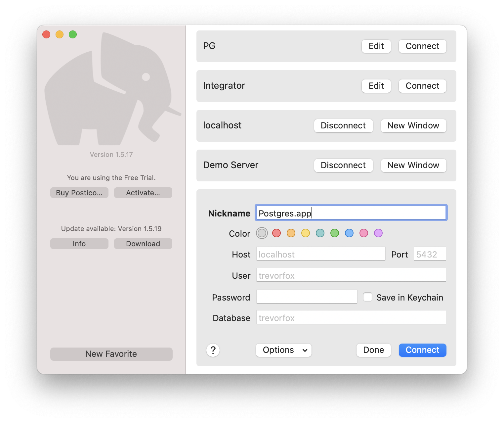
Task: Close the Postico window with red button
Action: (46, 34)
